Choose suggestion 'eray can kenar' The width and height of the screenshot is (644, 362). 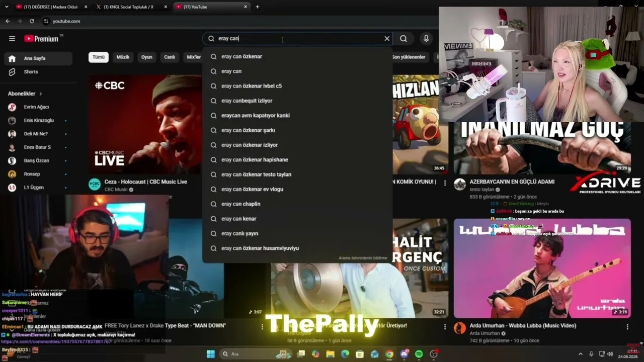click(297, 219)
